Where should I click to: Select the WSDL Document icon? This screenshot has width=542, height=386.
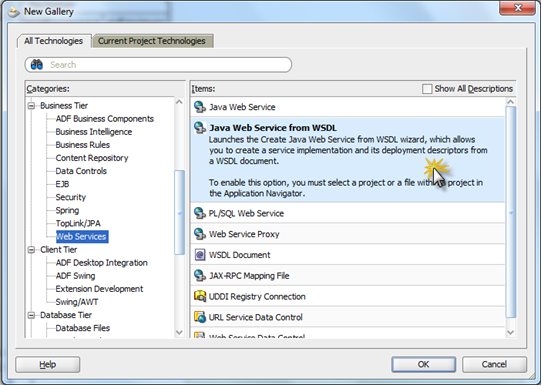(x=200, y=255)
